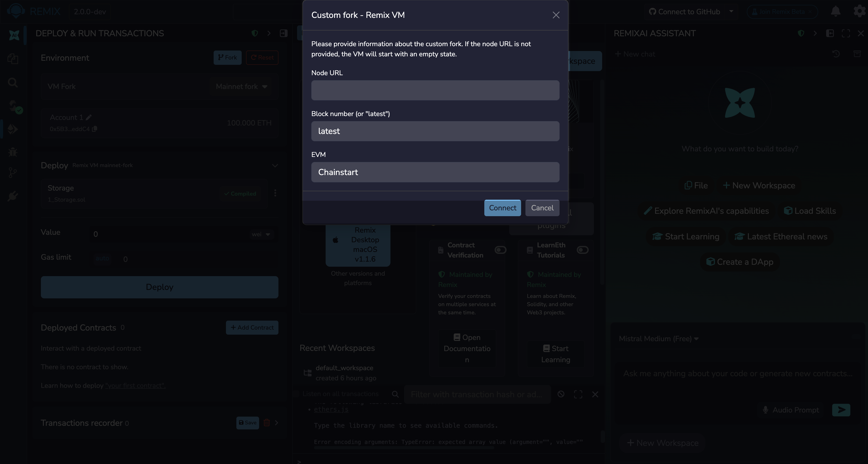Open the Mistral Medium model dropdown
The image size is (868, 464).
659,339
